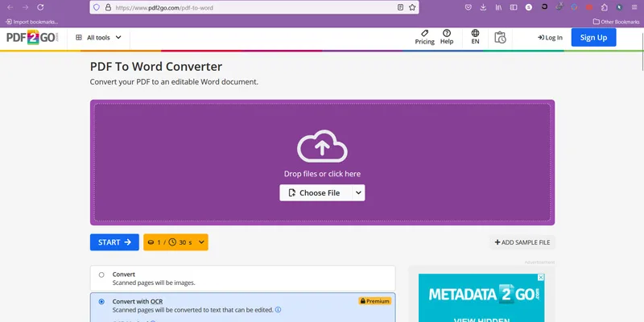Open the conversion history clipboard icon
The image size is (644, 322).
[x=500, y=37]
